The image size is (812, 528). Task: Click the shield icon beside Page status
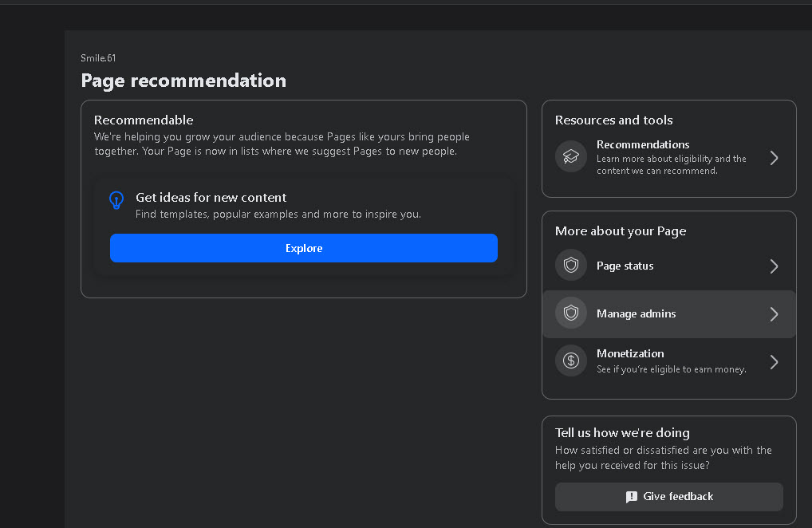pyautogui.click(x=570, y=265)
